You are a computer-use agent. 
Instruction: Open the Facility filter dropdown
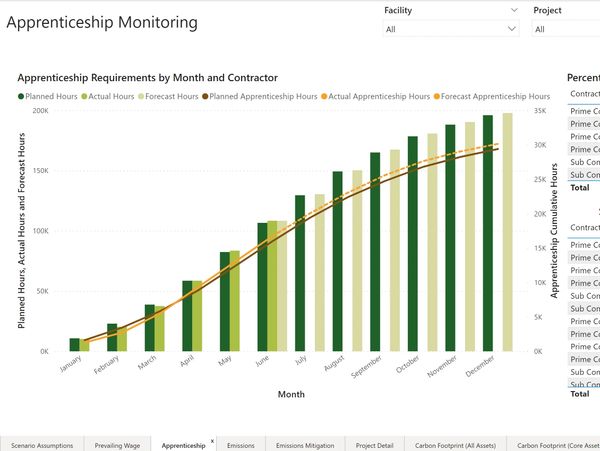[451, 29]
